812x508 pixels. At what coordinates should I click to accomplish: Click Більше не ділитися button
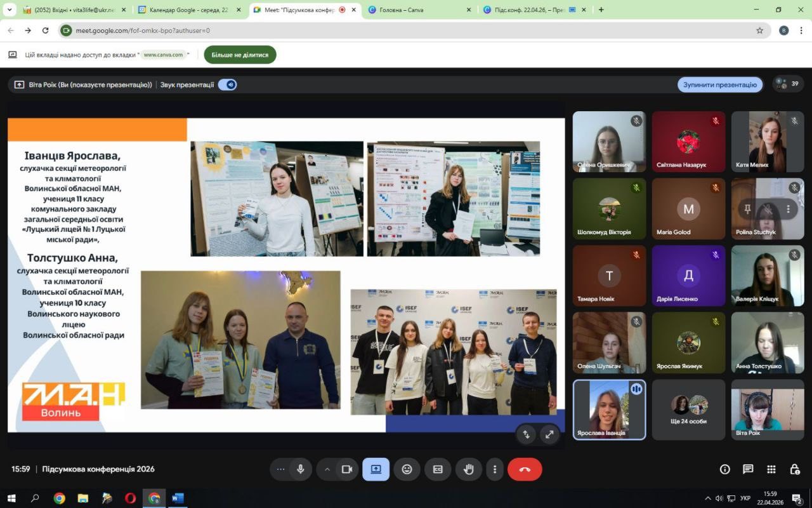(x=240, y=55)
